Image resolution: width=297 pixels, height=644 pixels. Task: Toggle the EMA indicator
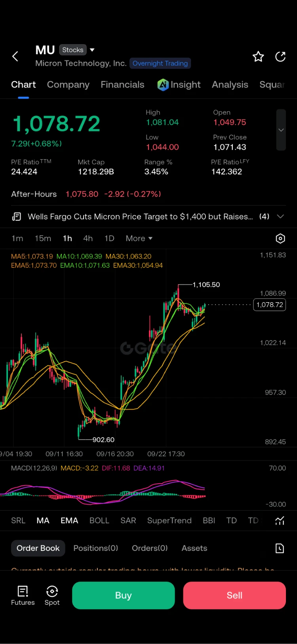pos(69,520)
